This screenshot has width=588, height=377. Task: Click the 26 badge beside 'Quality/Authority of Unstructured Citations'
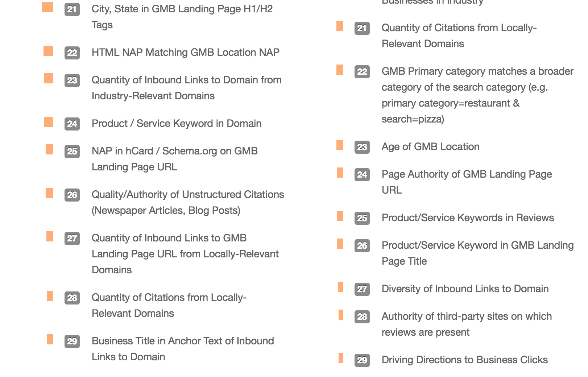72,195
